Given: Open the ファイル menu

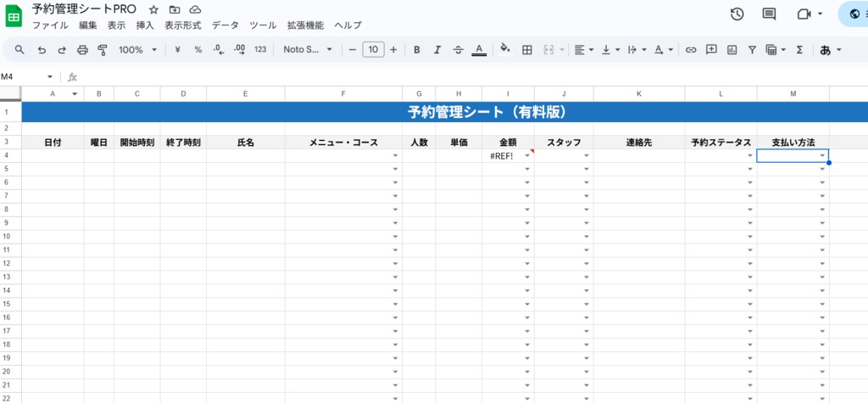Looking at the screenshot, I should tap(50, 25).
